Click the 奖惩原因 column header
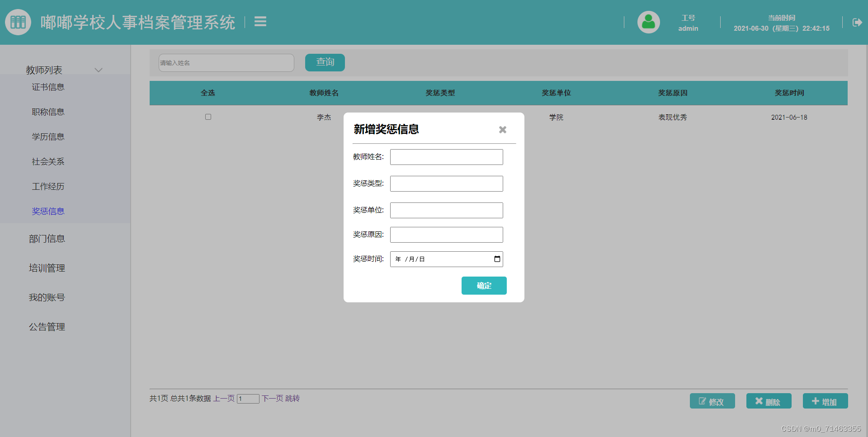The image size is (868, 437). tap(673, 93)
